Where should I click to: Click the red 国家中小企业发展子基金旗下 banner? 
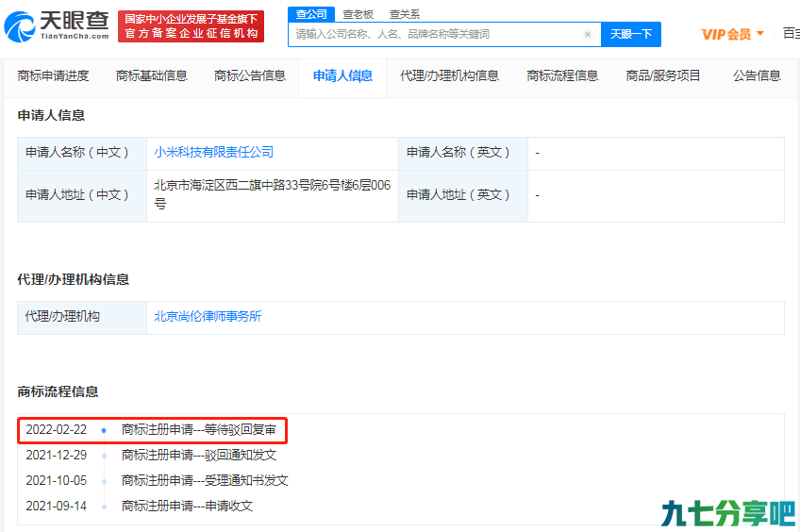pyautogui.click(x=191, y=26)
